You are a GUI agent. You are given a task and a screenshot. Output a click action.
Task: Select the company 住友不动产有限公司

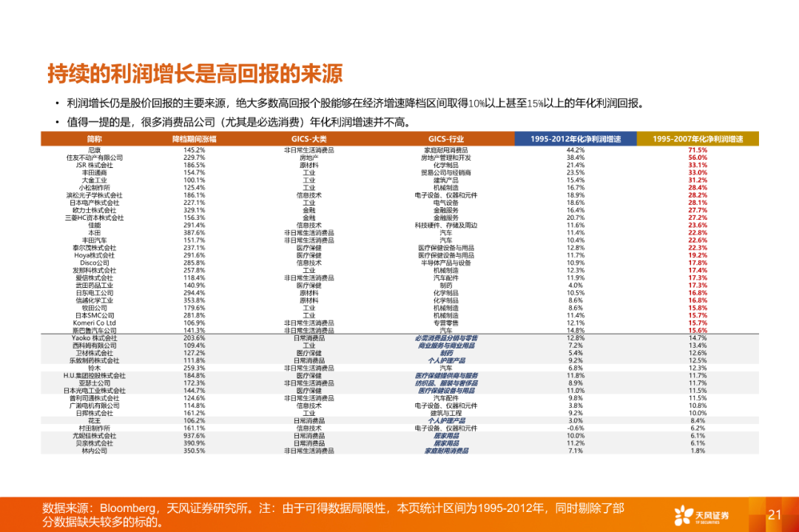pyautogui.click(x=94, y=158)
